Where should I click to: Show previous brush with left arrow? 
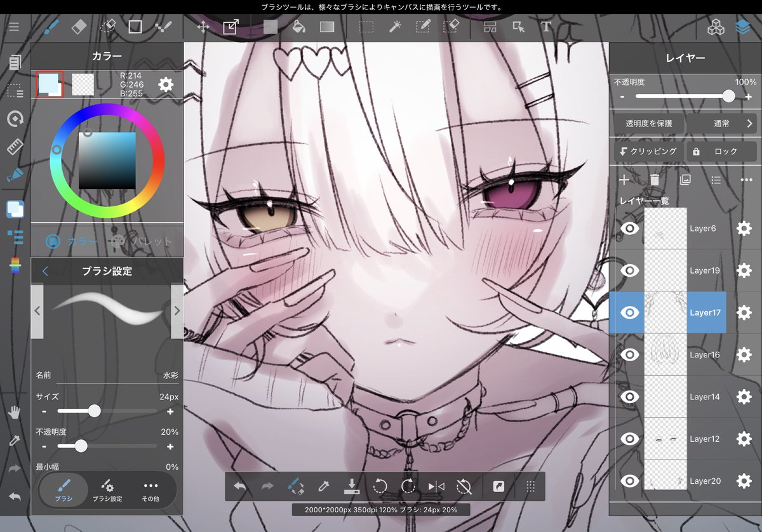[37, 311]
